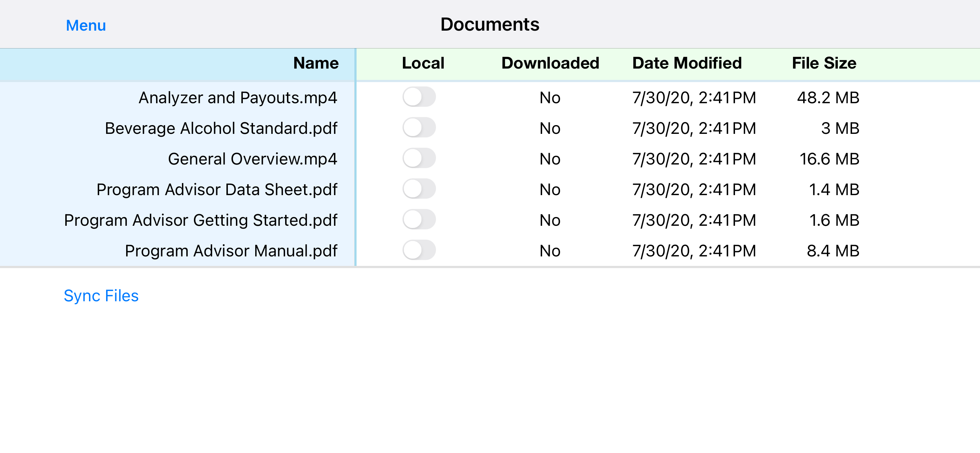
Task: Turn on Local for Program Advisor Data Sheet.pdf
Action: point(419,189)
